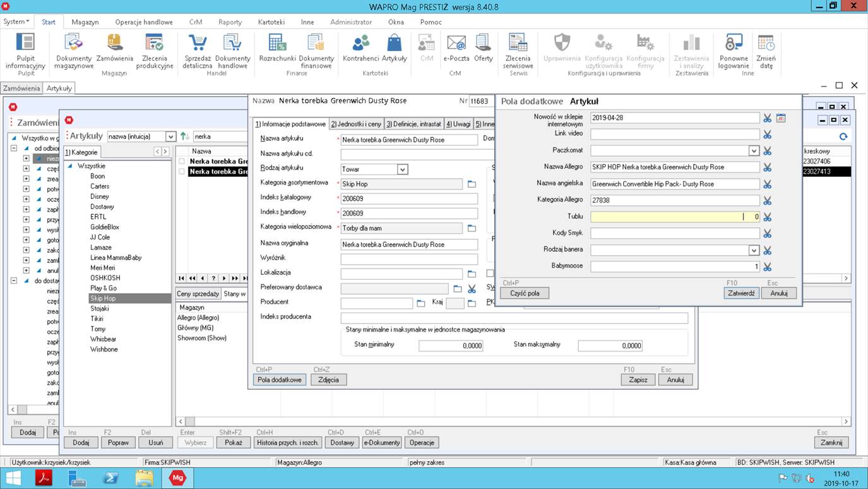Click folder icon next to Kategoria asortymentowa
The image size is (868, 489).
point(471,184)
